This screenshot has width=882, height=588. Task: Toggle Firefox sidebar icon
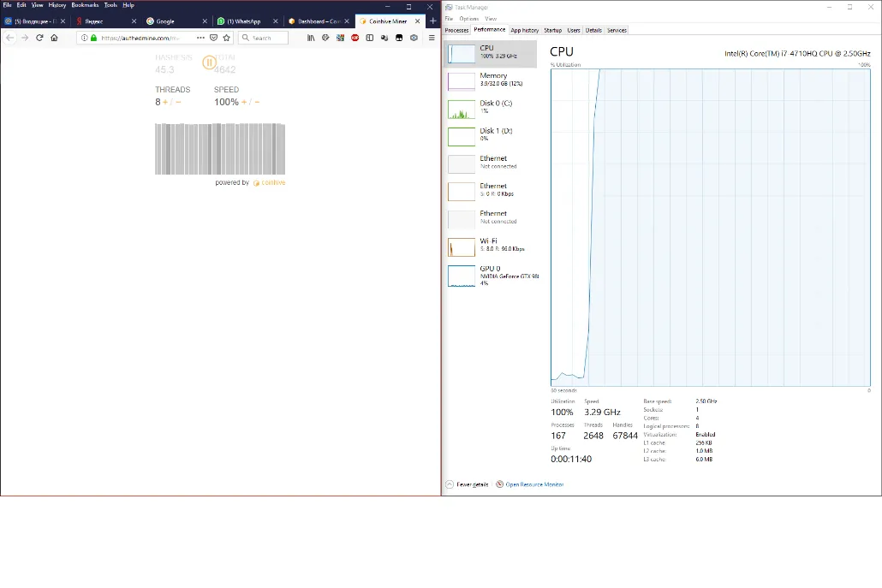(370, 38)
